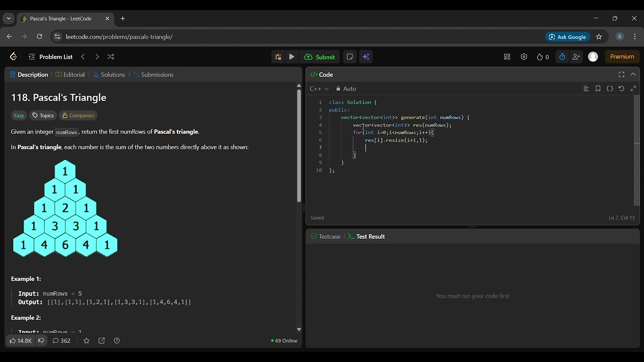Click the share link icon
The height and width of the screenshot is (362, 644).
[x=102, y=340]
